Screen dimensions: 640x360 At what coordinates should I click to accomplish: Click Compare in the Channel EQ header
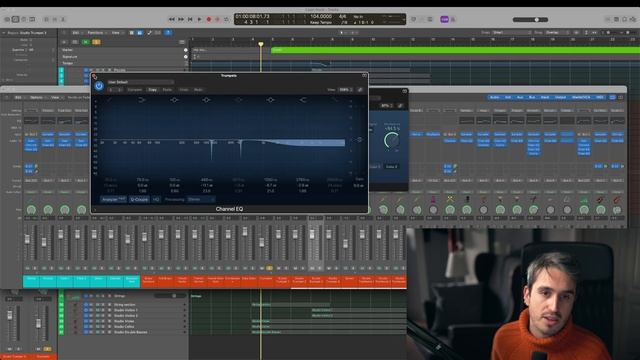pos(135,89)
